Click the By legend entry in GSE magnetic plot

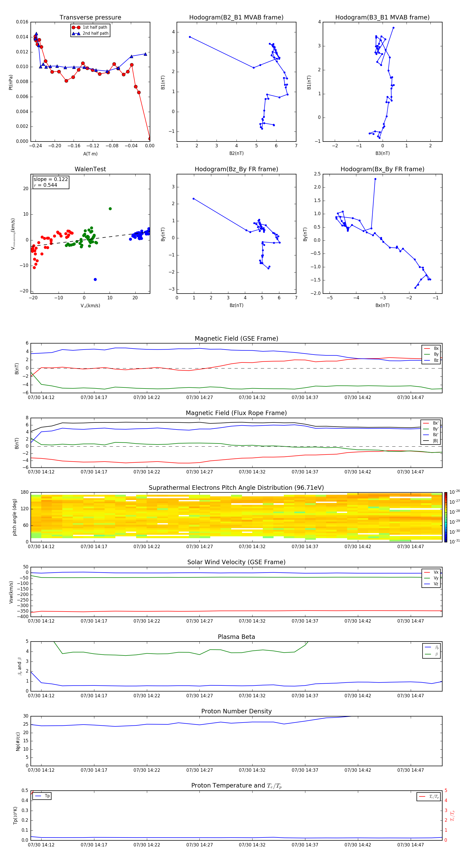[431, 355]
